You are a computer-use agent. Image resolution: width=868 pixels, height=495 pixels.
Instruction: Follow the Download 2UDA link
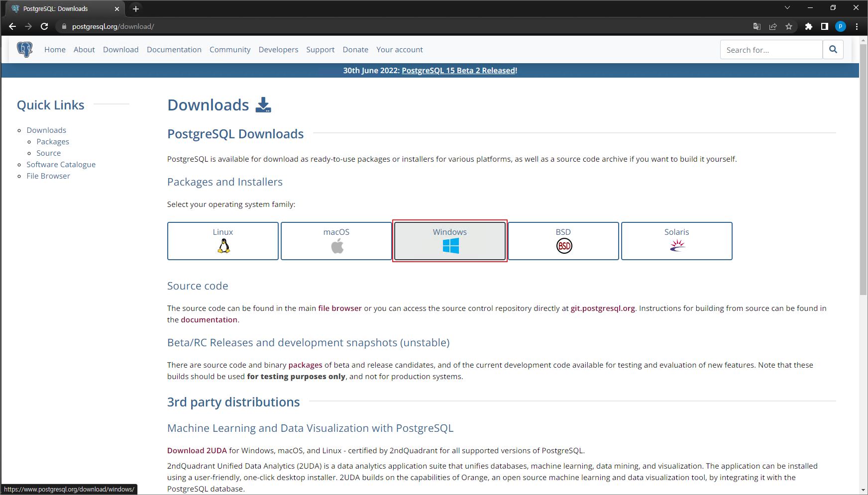(x=197, y=450)
